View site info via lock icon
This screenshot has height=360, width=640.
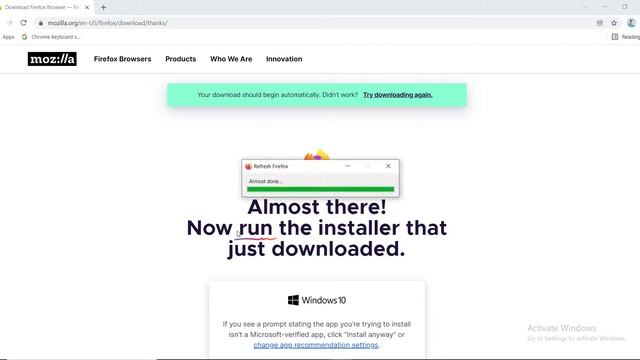(x=40, y=23)
